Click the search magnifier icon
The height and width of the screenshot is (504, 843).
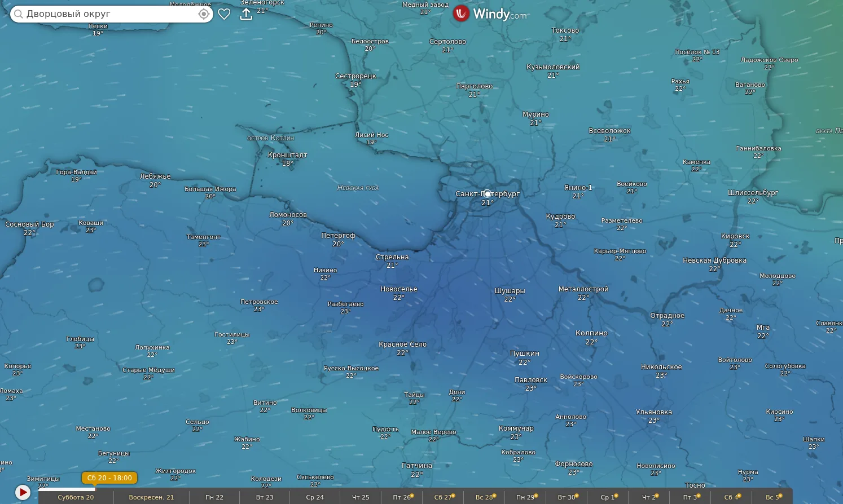pos(19,14)
